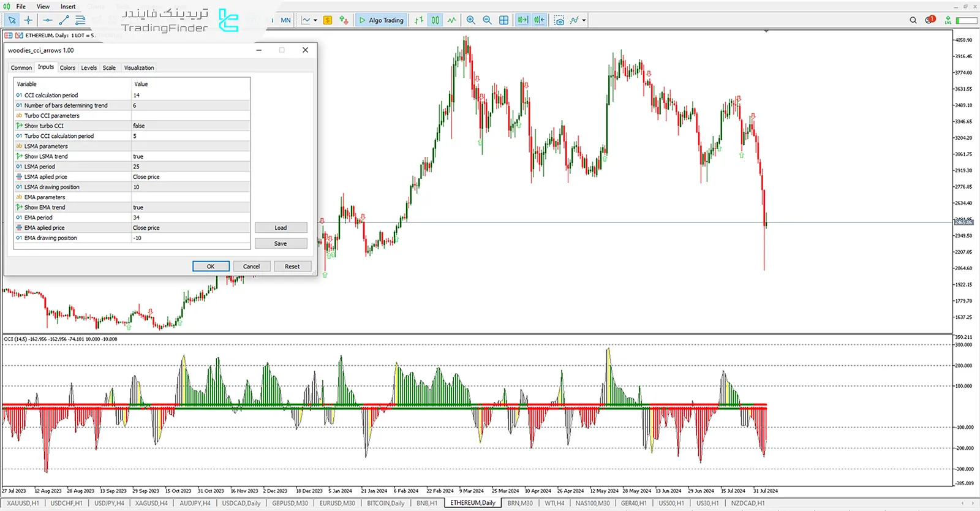Switch chart to candlestick display
This screenshot has width=980, height=511.
click(x=435, y=20)
